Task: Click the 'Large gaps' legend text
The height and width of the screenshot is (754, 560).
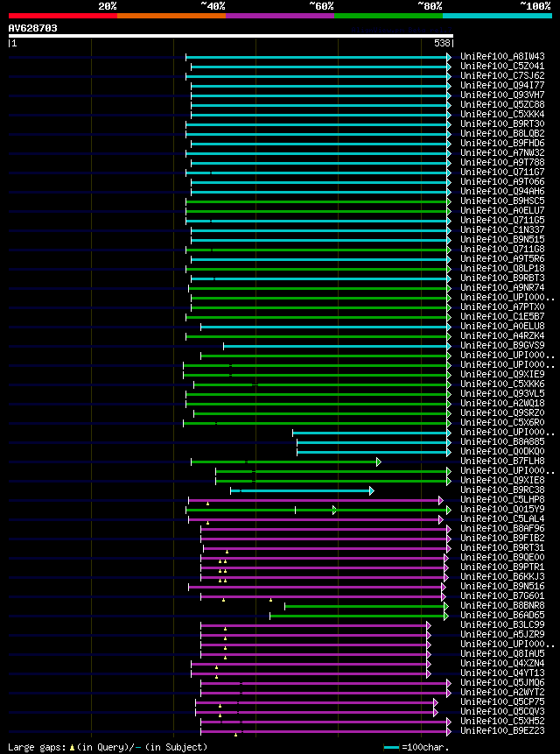Action: pyautogui.click(x=37, y=747)
